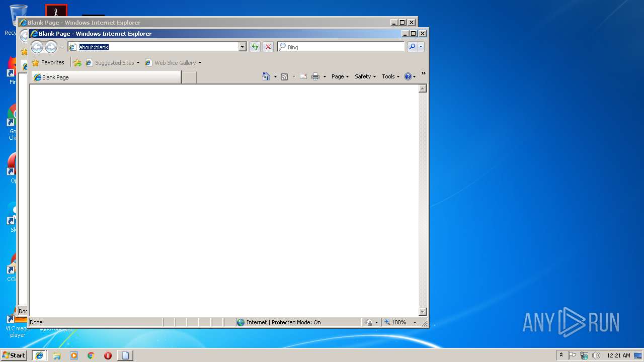Open the Favorites center
644x362 pixels.
pyautogui.click(x=48, y=63)
